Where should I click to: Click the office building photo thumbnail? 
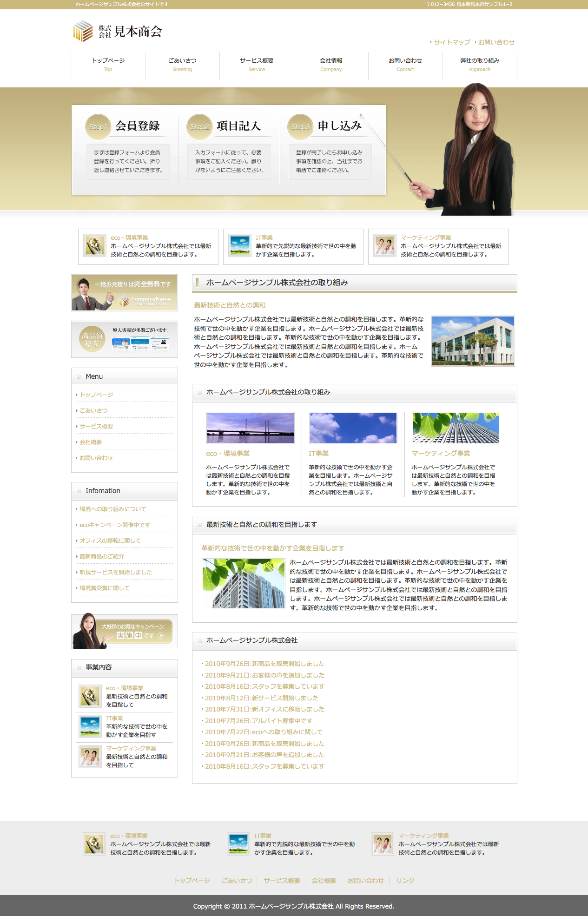pyautogui.click(x=473, y=341)
